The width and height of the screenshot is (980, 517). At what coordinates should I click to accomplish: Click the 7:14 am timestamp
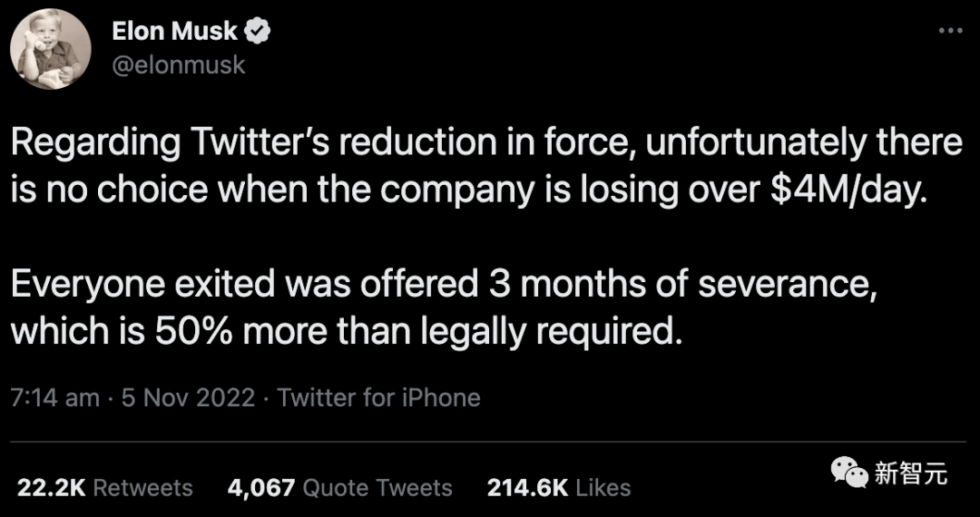[x=54, y=397]
